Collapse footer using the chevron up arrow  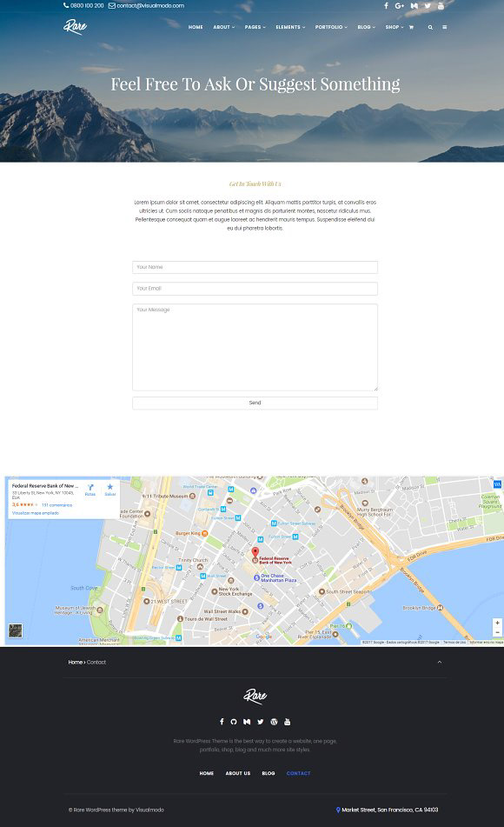click(x=439, y=662)
